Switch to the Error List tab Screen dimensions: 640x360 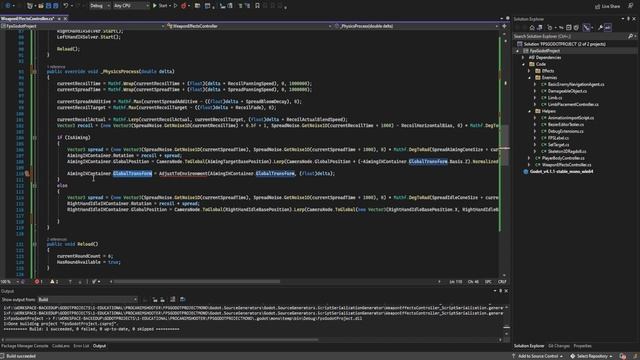click(81, 346)
